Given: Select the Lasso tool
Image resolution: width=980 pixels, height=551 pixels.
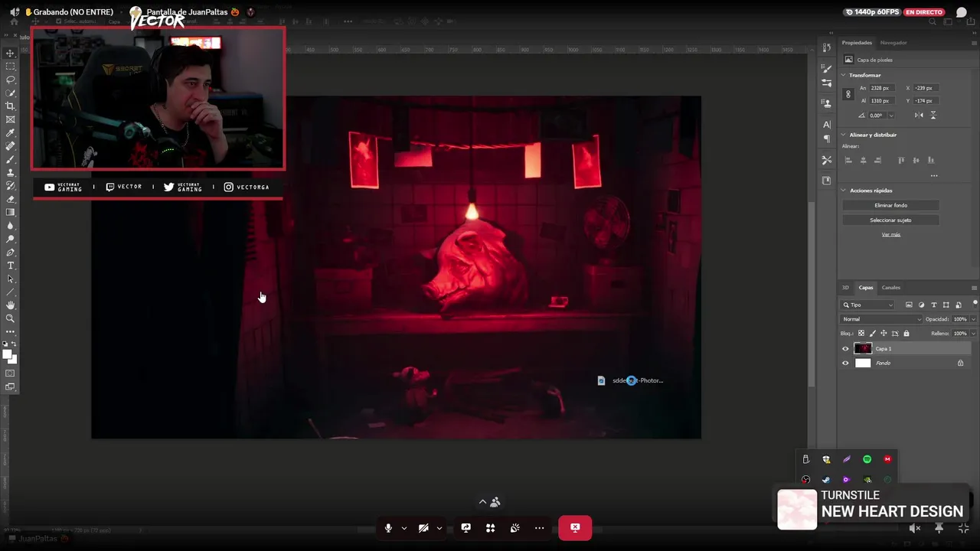Looking at the screenshot, I should pyautogui.click(x=11, y=80).
